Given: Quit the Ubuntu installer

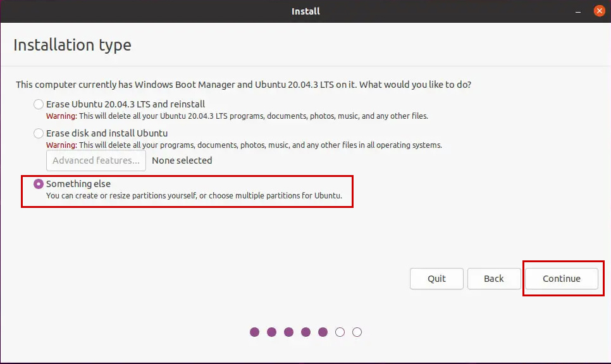Looking at the screenshot, I should [436, 278].
